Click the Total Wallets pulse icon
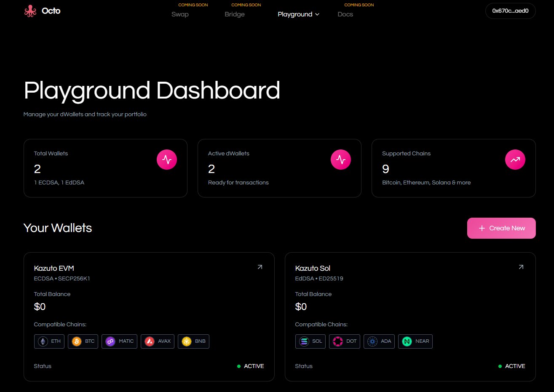The height and width of the screenshot is (392, 554). tap(167, 160)
